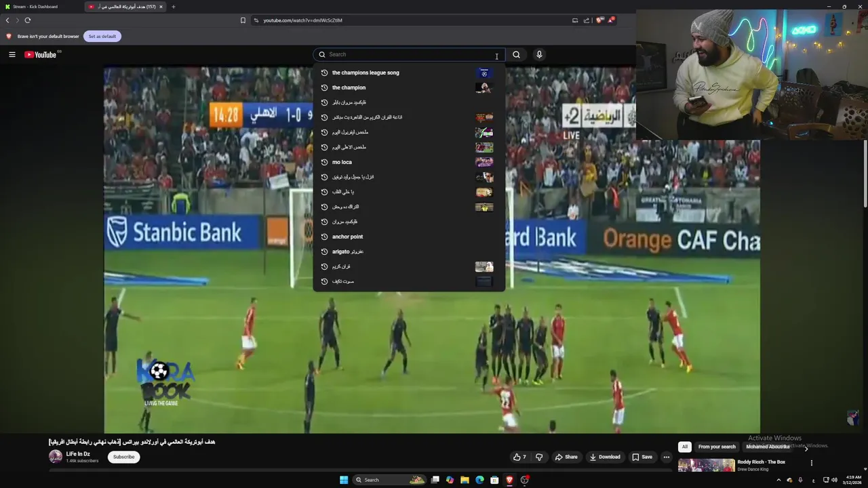
Task: Open the clock and date showing 4:19 AM
Action: tap(853, 480)
